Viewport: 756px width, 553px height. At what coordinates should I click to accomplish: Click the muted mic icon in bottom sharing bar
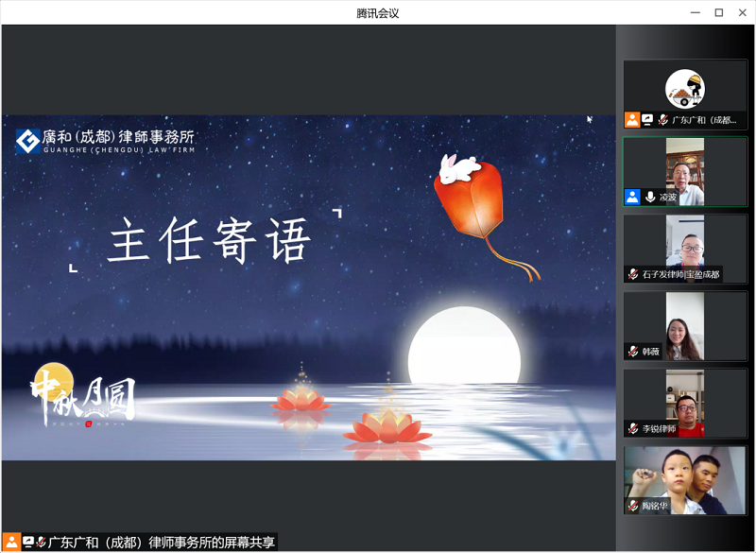[42, 543]
